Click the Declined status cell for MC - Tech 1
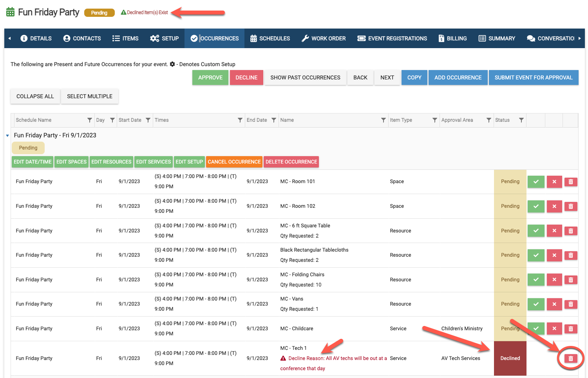The height and width of the screenshot is (378, 588). (510, 358)
